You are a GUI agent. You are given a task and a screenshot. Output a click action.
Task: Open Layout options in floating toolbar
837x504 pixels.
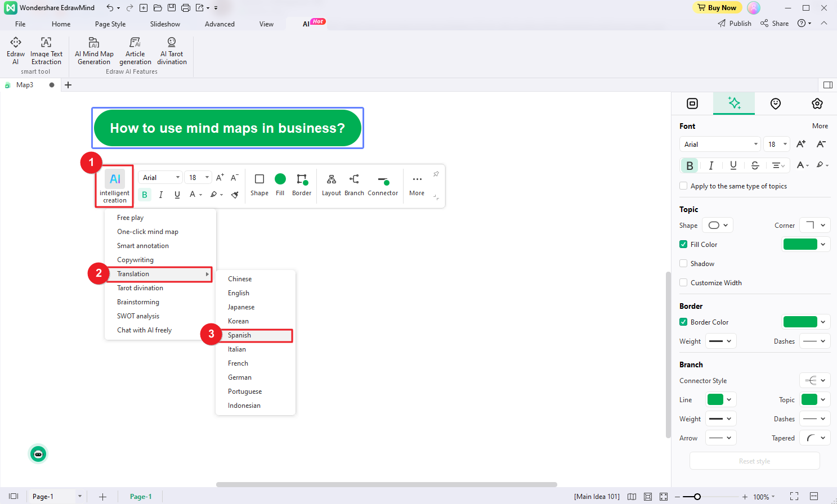pyautogui.click(x=332, y=184)
